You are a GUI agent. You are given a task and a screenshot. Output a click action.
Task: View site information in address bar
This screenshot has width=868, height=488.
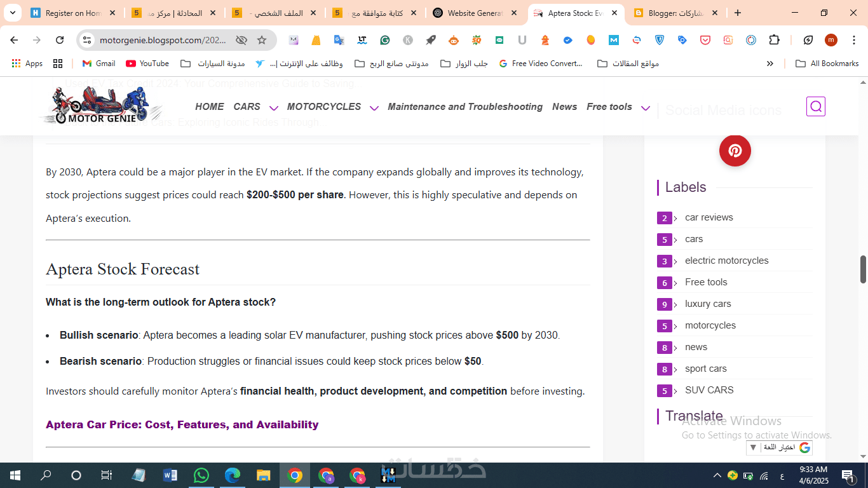pyautogui.click(x=87, y=40)
